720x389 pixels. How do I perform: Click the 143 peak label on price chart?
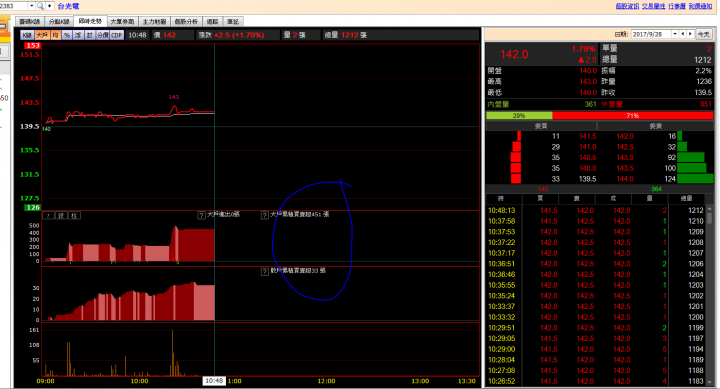pyautogui.click(x=174, y=97)
